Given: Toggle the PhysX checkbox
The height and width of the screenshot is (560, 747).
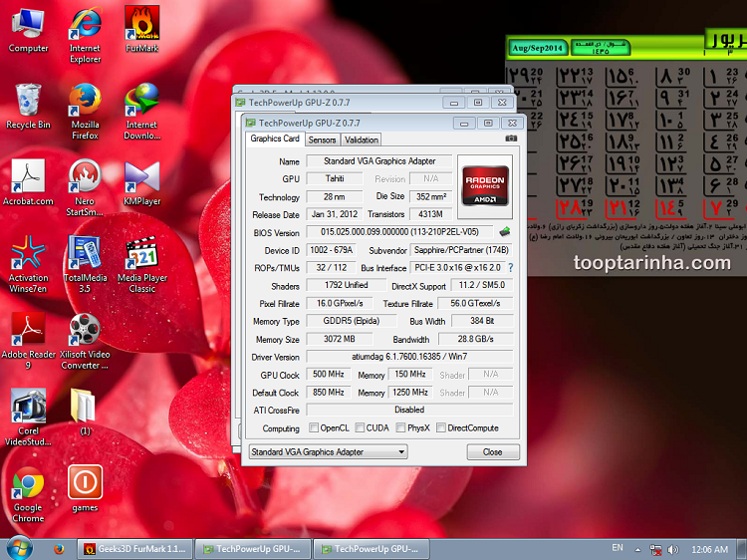Looking at the screenshot, I should [x=400, y=427].
